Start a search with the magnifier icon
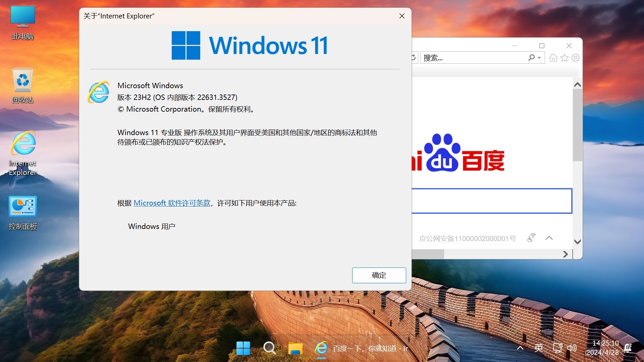 [531, 58]
